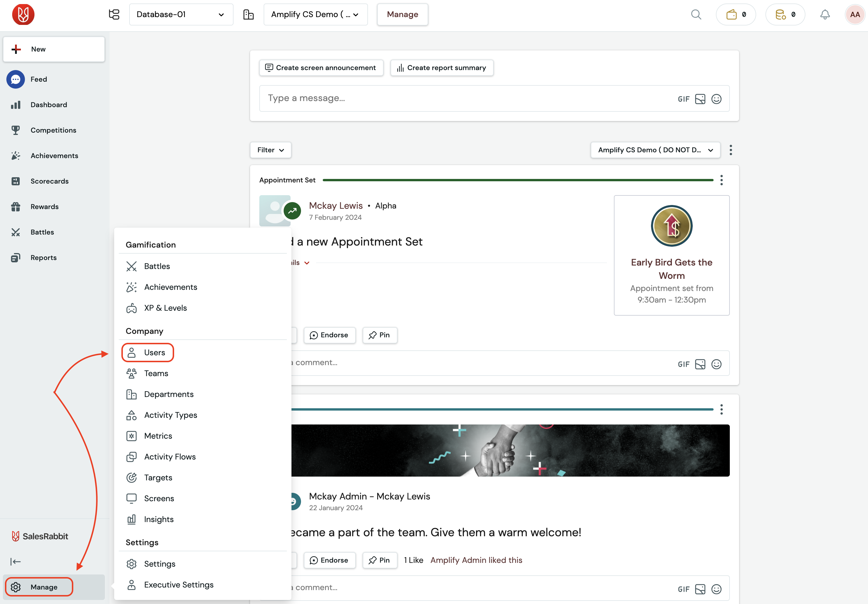Viewport: 868px width, 604px height.
Task: Open the Amplify CS Demo ( DO NOT D... feed selector
Action: (x=655, y=150)
